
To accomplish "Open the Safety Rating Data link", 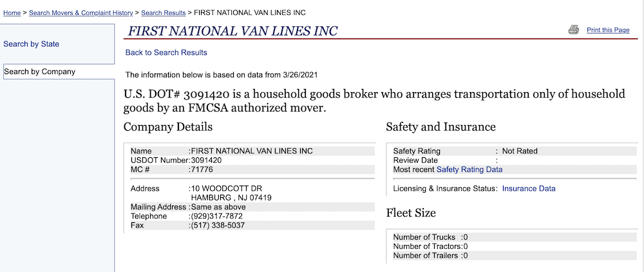I will [x=469, y=170].
